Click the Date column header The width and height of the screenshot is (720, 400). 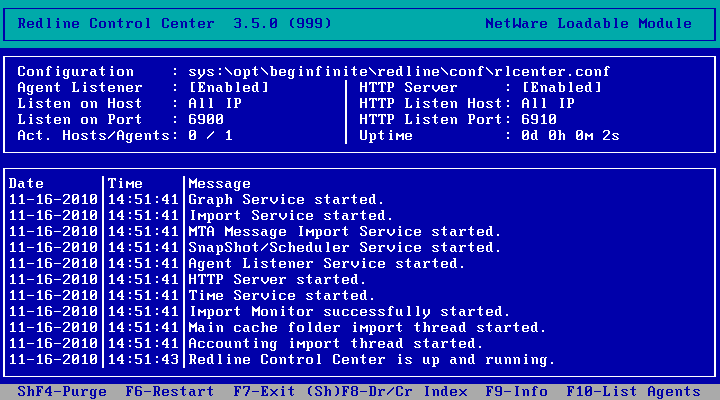point(26,184)
